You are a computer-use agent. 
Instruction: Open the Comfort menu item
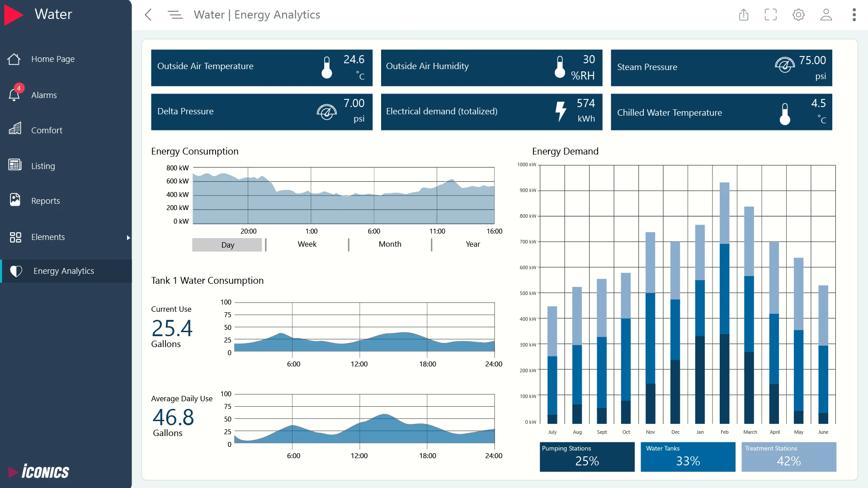click(x=47, y=130)
